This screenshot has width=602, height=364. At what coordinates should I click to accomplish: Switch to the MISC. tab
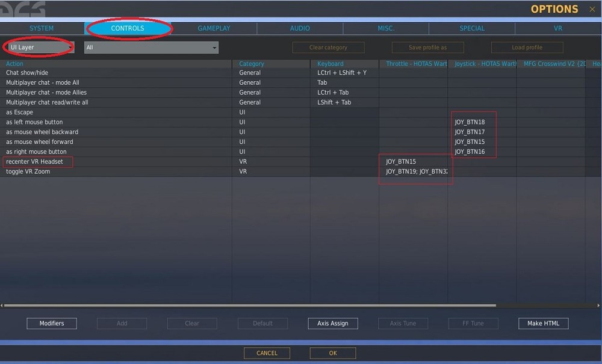point(386,28)
